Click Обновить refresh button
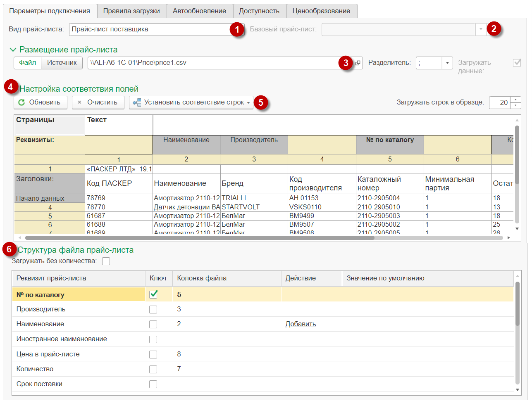532x401 pixels. point(41,102)
